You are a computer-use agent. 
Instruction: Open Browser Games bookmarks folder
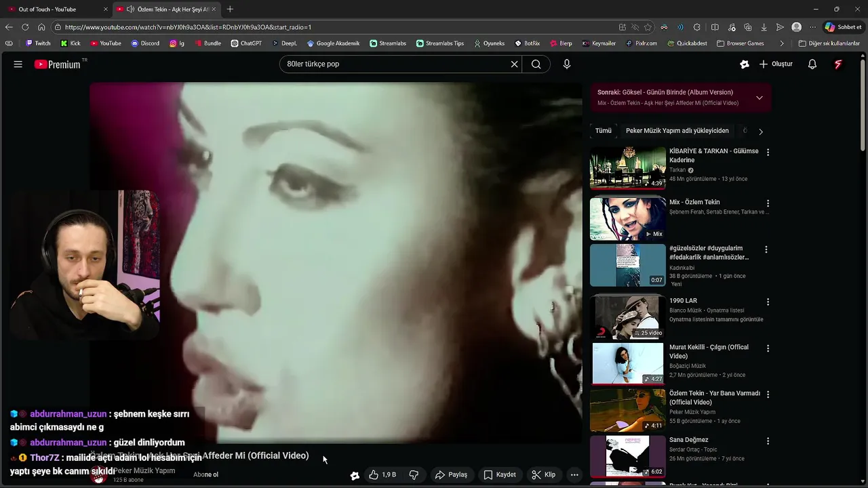coord(740,43)
